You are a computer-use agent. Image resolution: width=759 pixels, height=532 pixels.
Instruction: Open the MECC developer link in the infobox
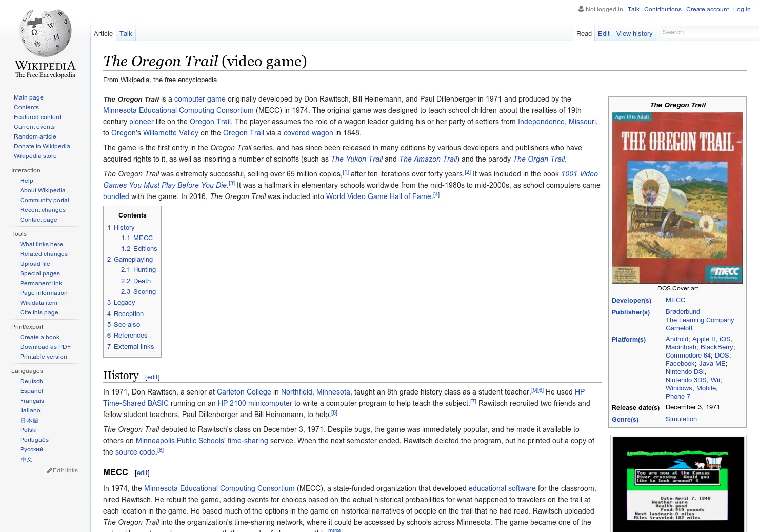[675, 300]
